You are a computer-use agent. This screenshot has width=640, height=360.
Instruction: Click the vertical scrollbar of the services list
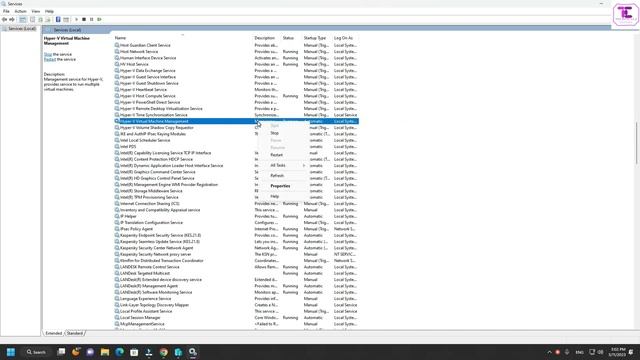[x=636, y=143]
